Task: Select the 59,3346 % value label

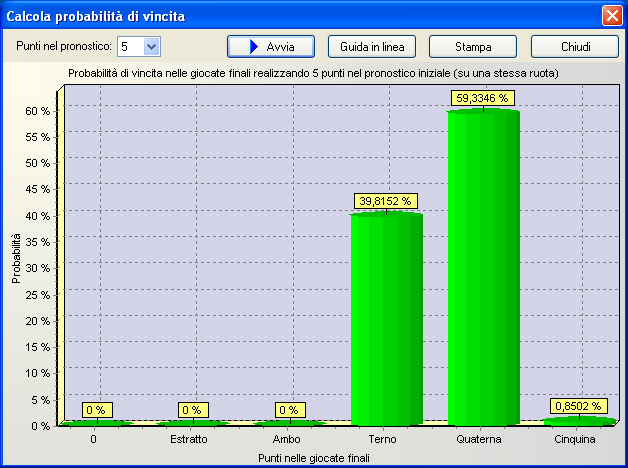Action: pos(483,98)
